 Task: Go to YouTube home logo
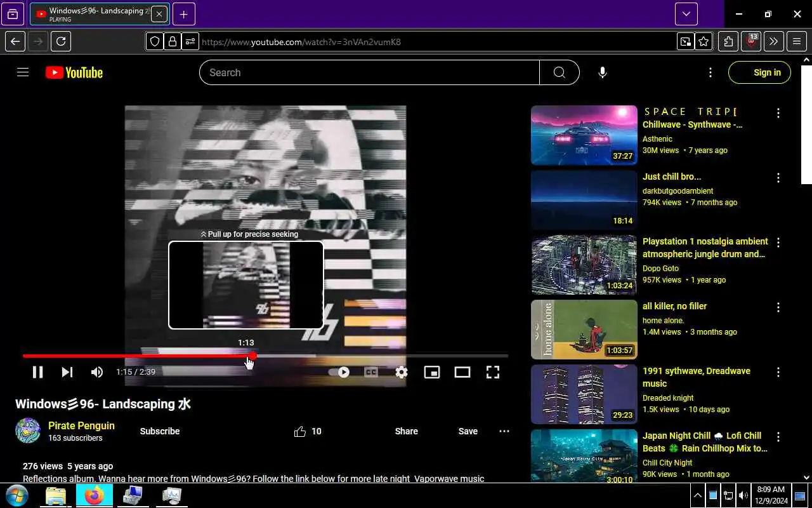click(74, 72)
